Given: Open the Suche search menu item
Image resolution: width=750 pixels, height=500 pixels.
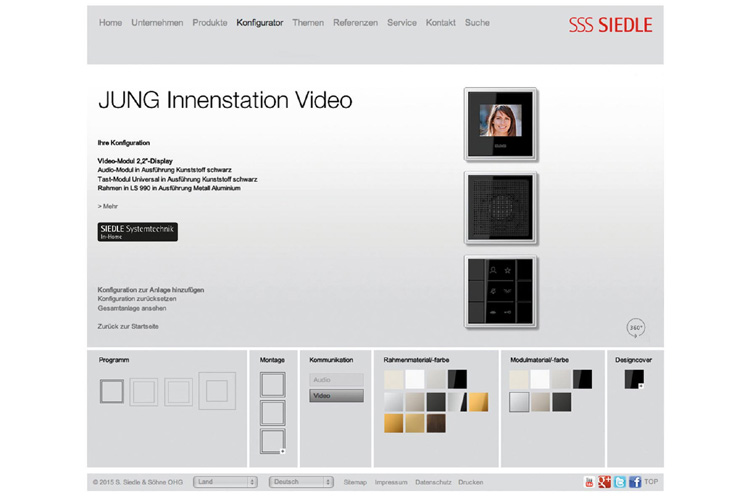Looking at the screenshot, I should pyautogui.click(x=477, y=22).
